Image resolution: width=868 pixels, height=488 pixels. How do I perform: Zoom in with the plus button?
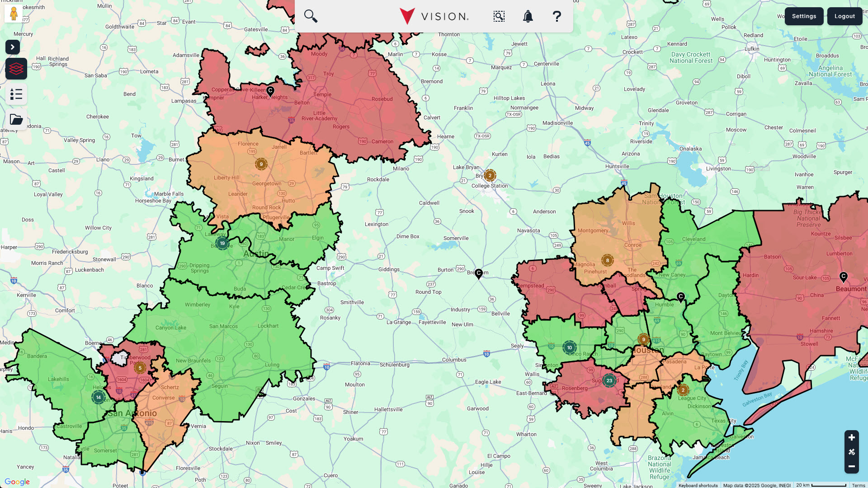(x=852, y=437)
